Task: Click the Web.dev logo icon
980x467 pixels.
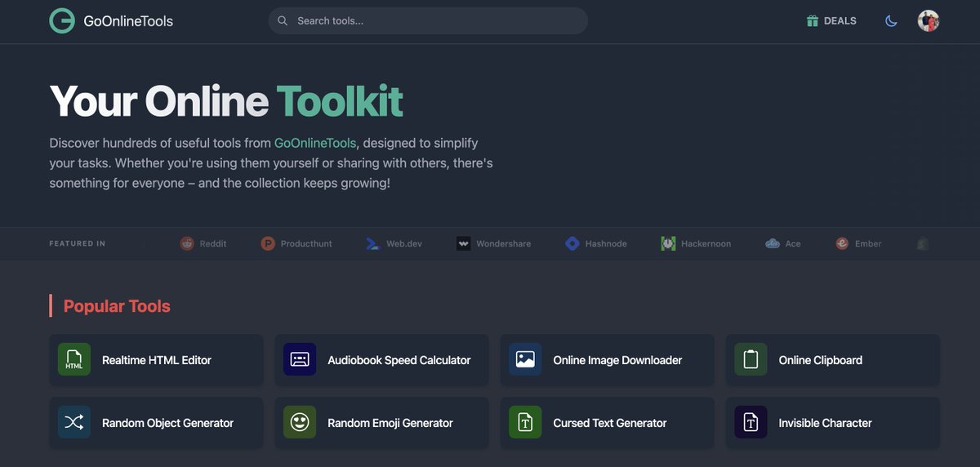Action: click(373, 243)
